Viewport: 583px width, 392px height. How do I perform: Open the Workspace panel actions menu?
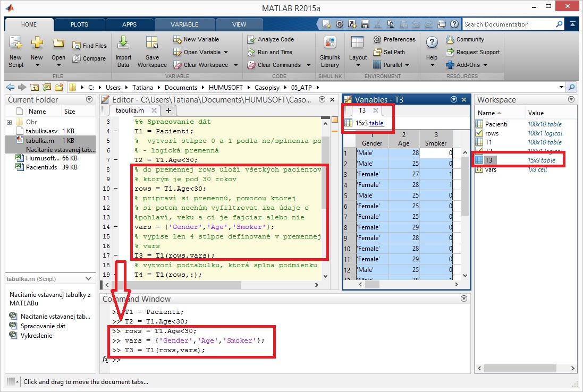click(x=571, y=99)
